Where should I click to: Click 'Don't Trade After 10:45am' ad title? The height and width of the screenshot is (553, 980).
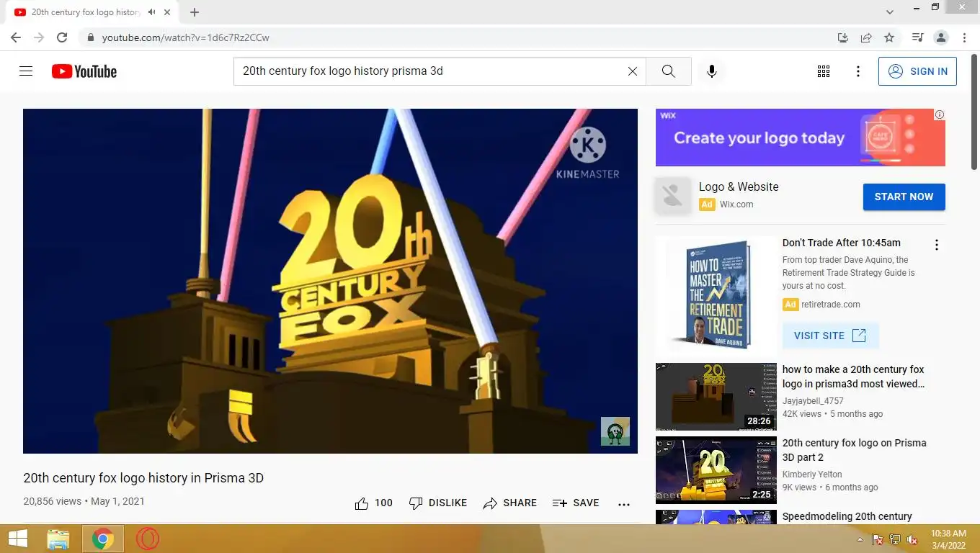coord(842,243)
